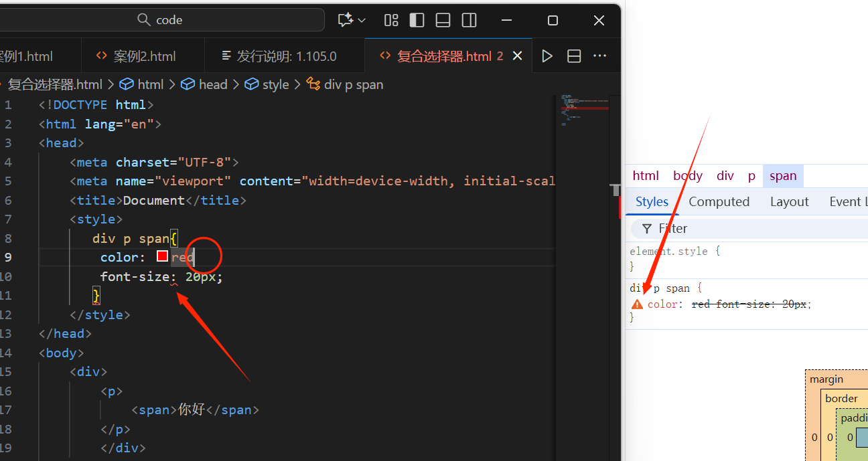
Task: Click the style breadcrumb item
Action: click(x=267, y=84)
